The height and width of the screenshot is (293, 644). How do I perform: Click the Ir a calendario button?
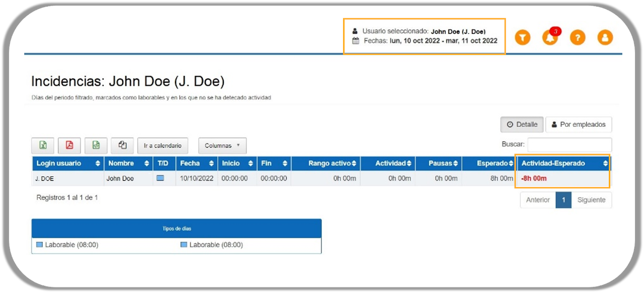(x=163, y=145)
